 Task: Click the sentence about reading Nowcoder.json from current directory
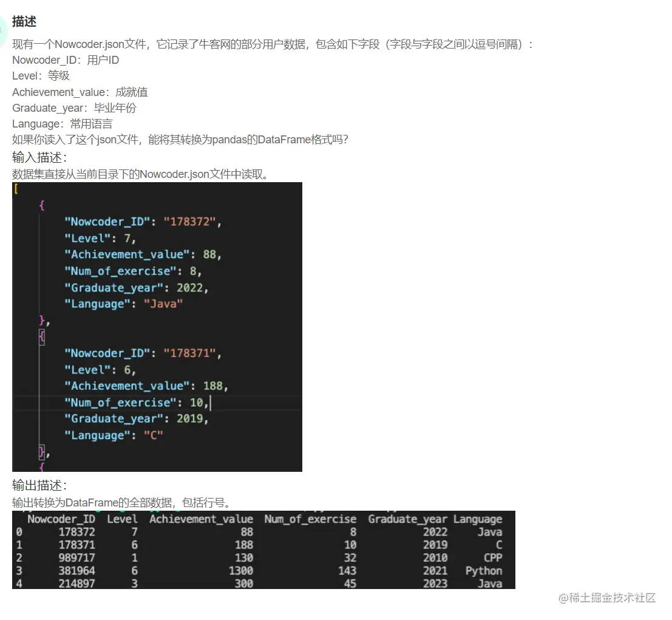tap(142, 174)
